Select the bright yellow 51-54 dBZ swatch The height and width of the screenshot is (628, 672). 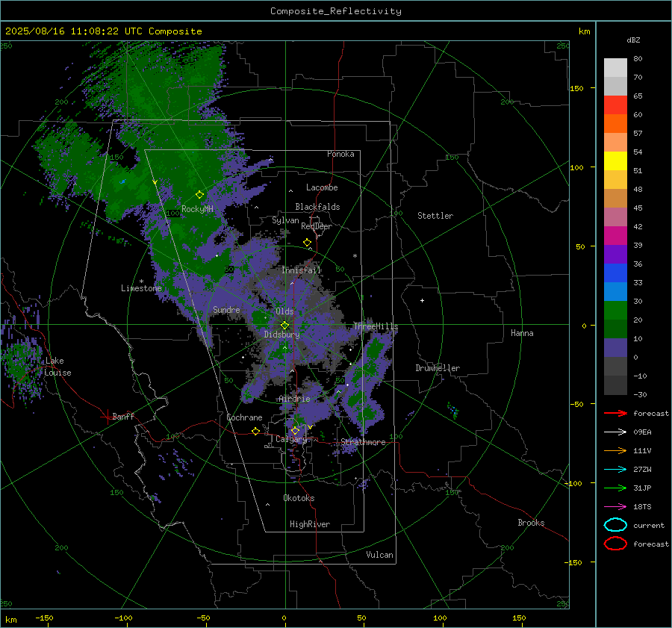tap(615, 161)
